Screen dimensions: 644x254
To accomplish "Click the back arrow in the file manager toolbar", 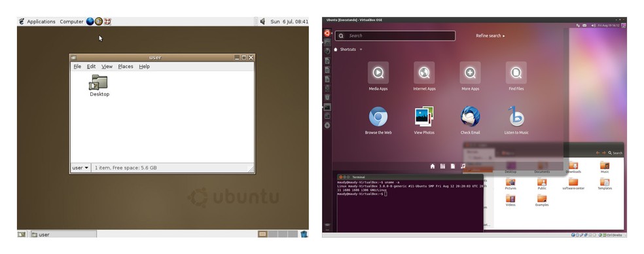I will tap(598, 153).
